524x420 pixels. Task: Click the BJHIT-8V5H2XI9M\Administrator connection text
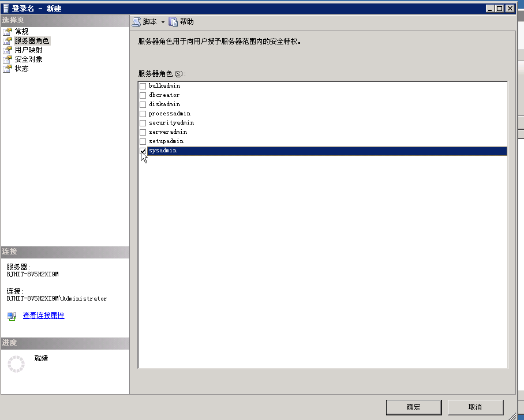pos(57,299)
